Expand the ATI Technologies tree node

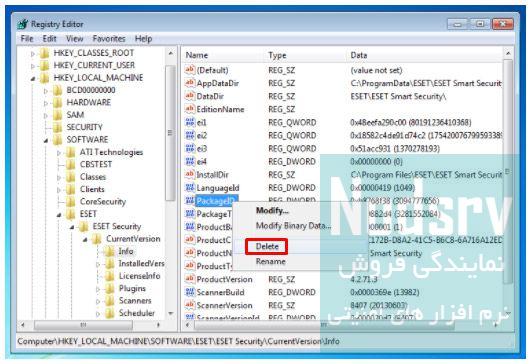(59, 153)
